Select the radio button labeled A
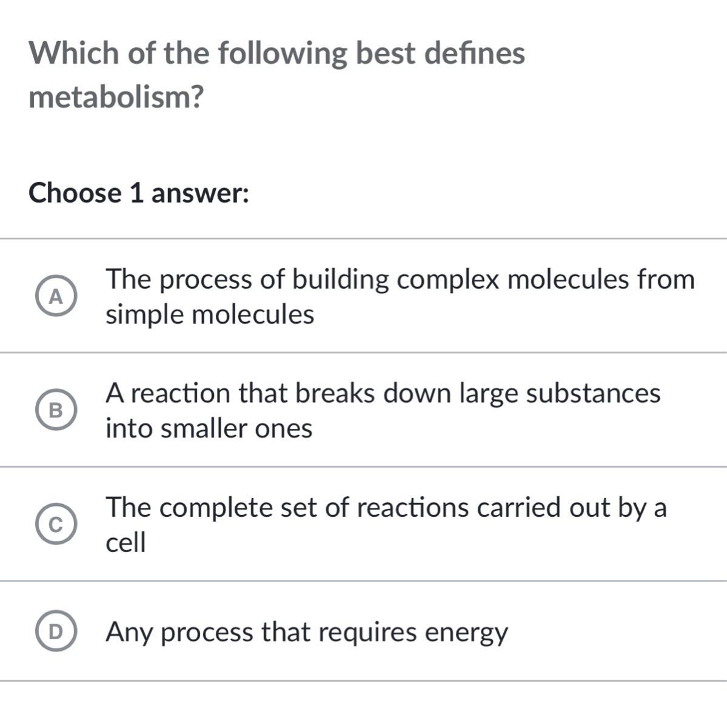This screenshot has width=727, height=728. pos(56,297)
